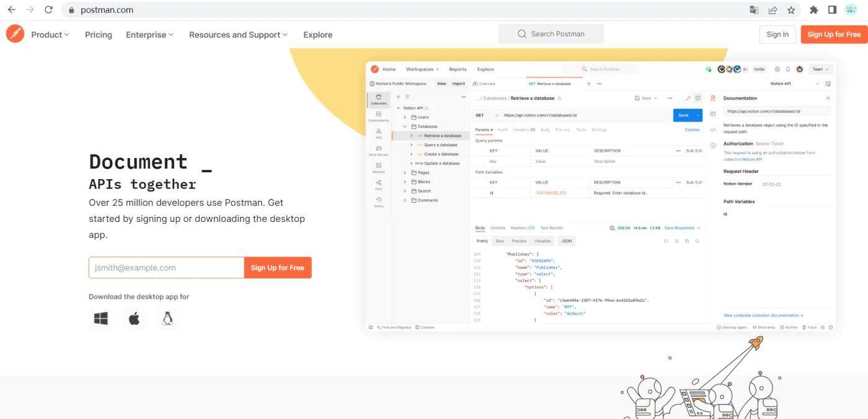Select the Pretty response view in preview
Screen dimensions: 868x419
pyautogui.click(x=482, y=241)
